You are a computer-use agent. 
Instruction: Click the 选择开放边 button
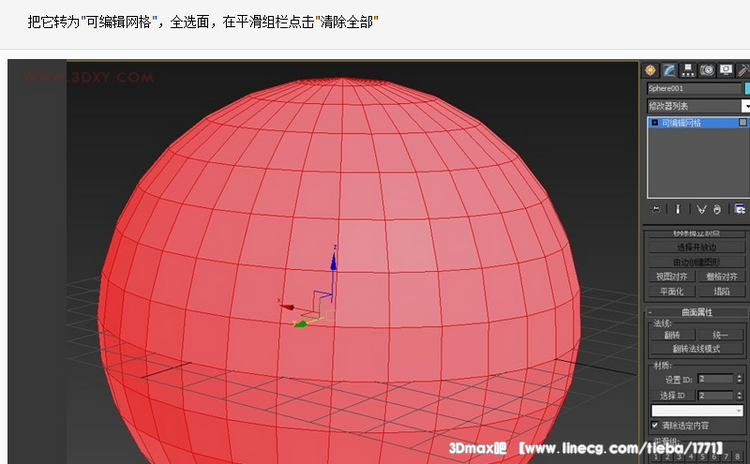[x=696, y=247]
